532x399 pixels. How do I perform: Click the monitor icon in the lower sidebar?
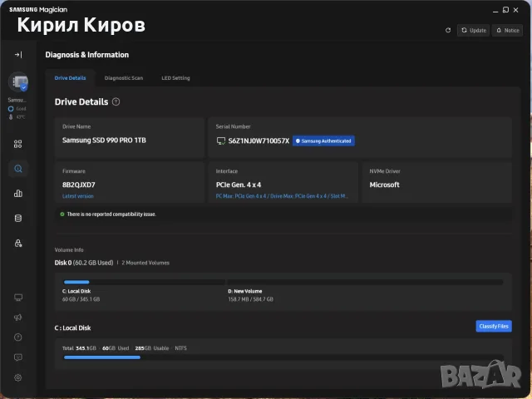tap(18, 298)
